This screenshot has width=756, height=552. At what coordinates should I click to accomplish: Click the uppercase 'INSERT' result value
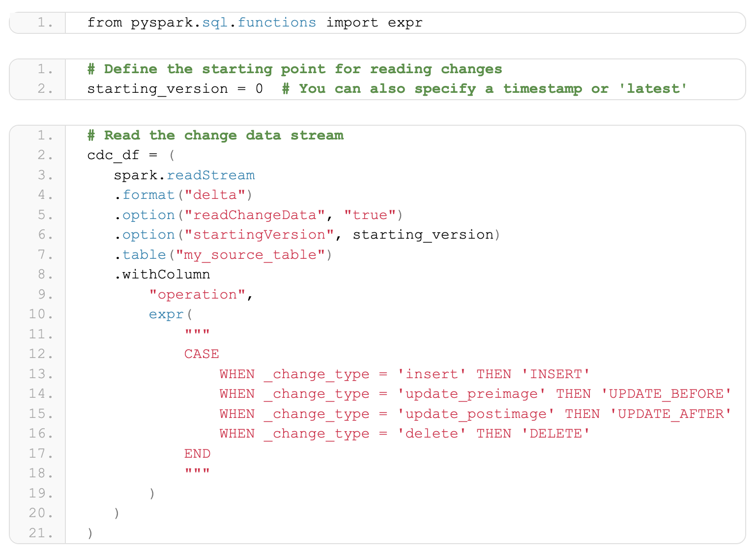point(555,374)
